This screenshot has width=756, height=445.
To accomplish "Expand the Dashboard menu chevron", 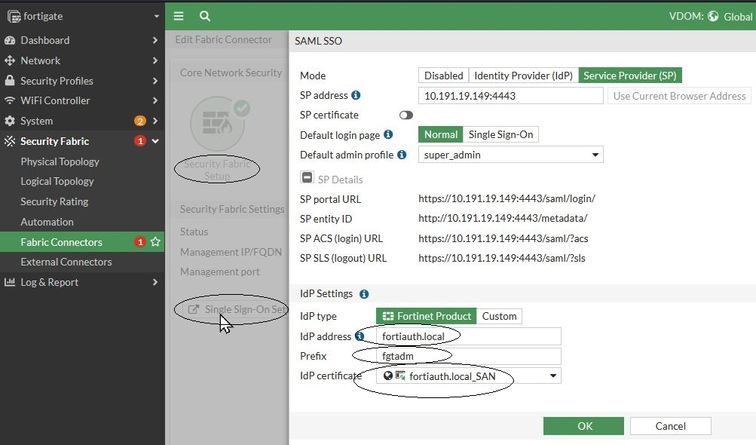I will coord(155,40).
